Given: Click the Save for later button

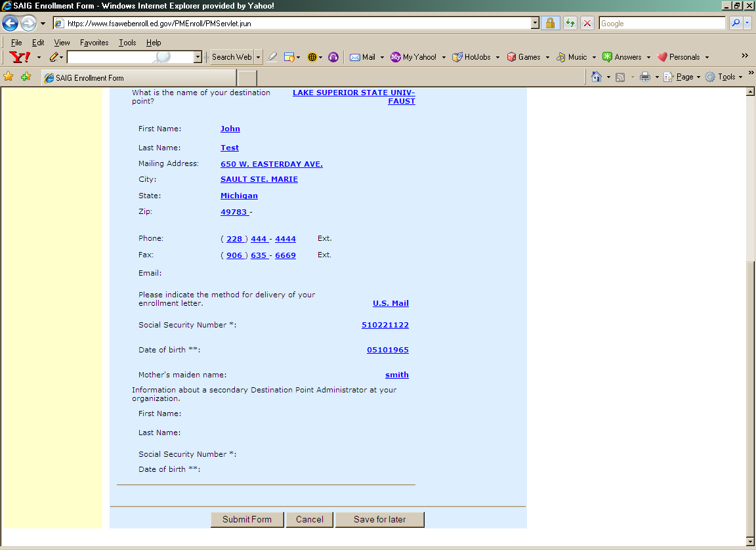Looking at the screenshot, I should [379, 519].
